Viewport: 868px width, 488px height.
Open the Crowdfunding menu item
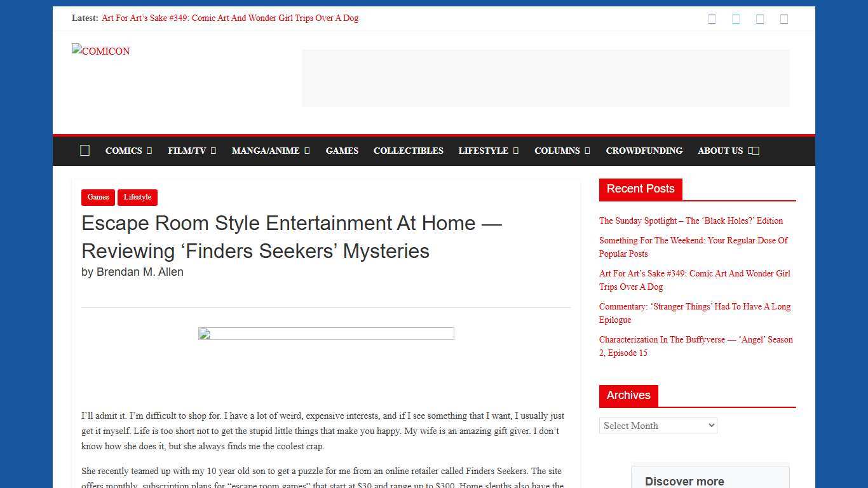pyautogui.click(x=644, y=151)
